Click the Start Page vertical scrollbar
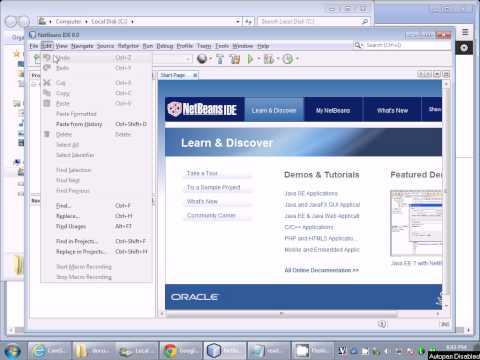 (446, 193)
